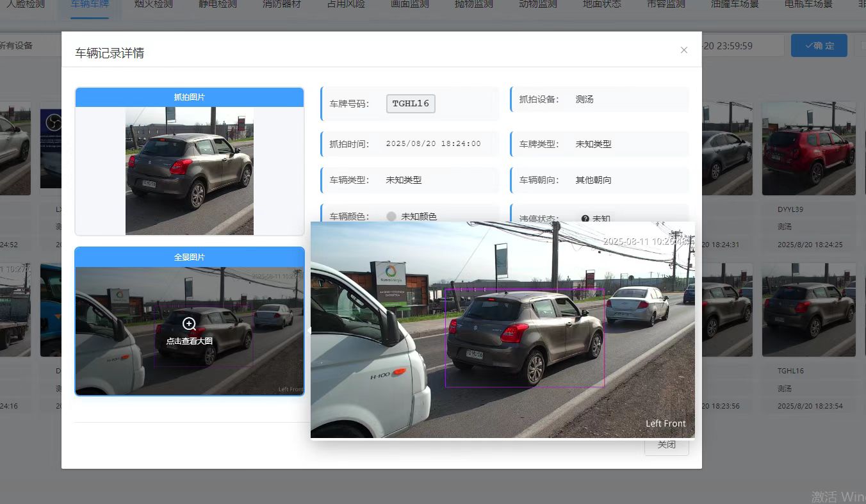This screenshot has width=866, height=504.
Task: Switch to the 电瓶车场景 tab
Action: click(x=808, y=4)
